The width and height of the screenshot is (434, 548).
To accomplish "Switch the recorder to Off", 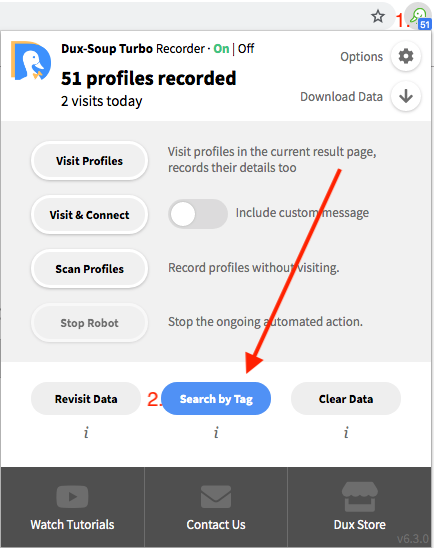I will pyautogui.click(x=246, y=49).
